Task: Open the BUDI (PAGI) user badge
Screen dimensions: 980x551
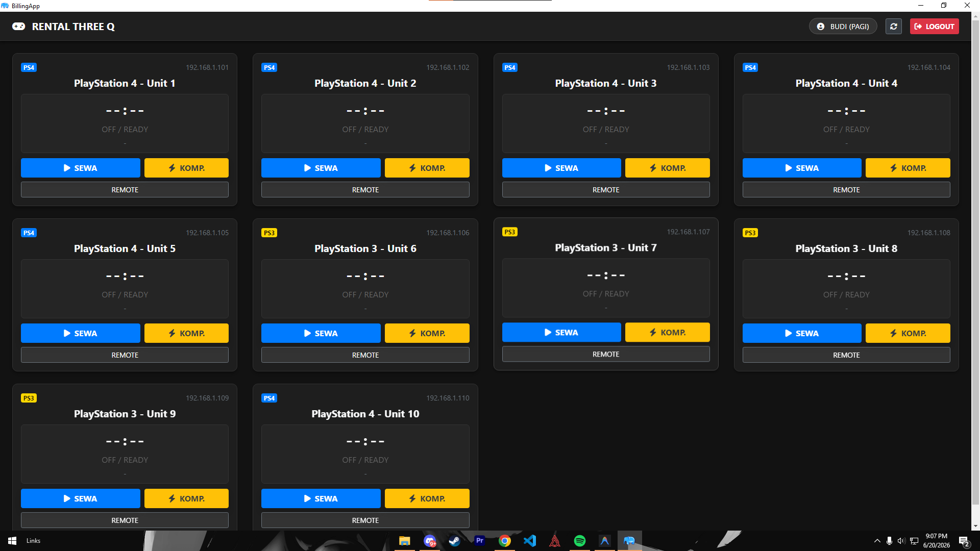Action: click(843, 27)
